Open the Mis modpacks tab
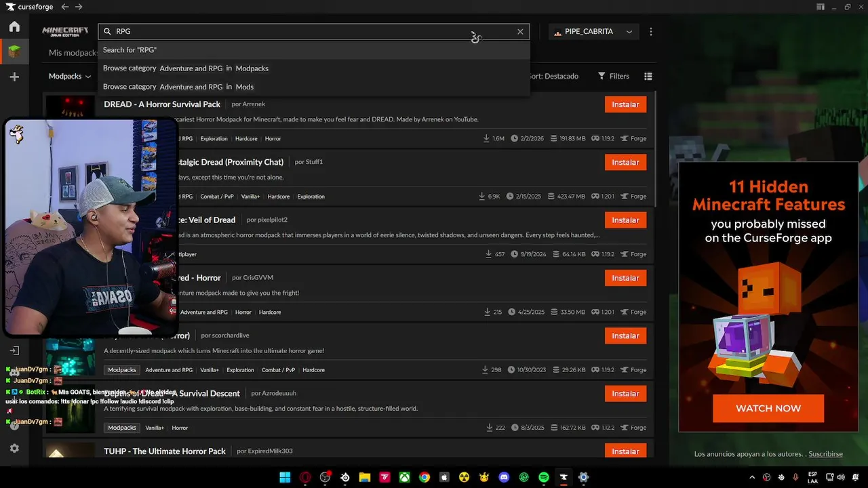This screenshot has width=868, height=488. [x=73, y=53]
